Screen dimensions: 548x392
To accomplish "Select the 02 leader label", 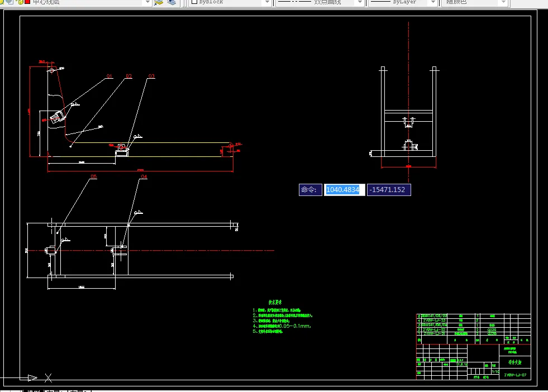I will point(128,76).
